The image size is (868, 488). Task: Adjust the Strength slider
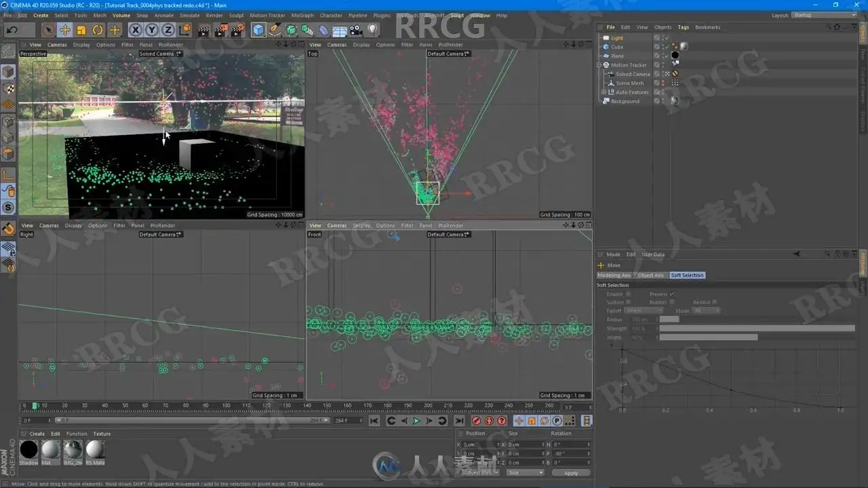tap(757, 328)
